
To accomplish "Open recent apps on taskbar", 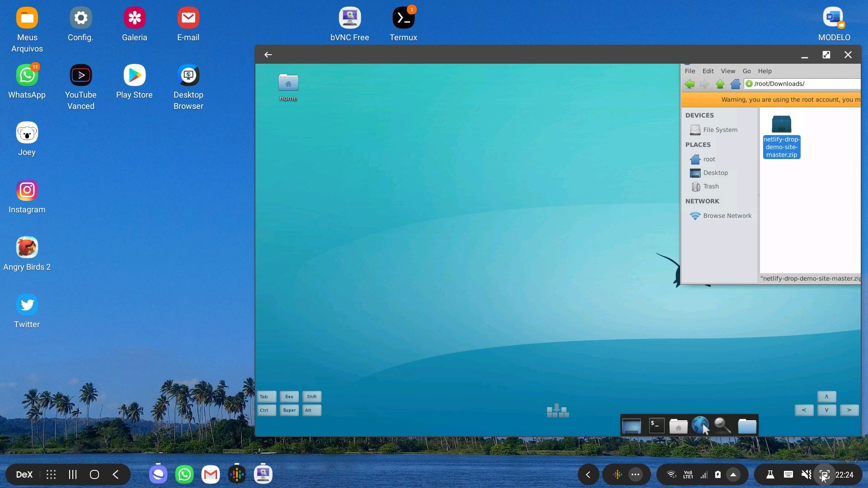I will pyautogui.click(x=73, y=474).
